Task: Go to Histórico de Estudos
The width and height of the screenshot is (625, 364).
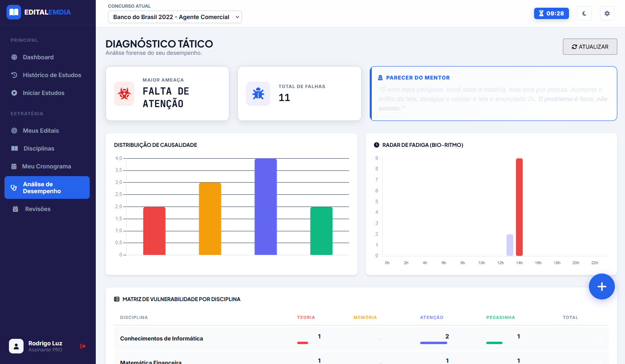Action: tap(52, 75)
